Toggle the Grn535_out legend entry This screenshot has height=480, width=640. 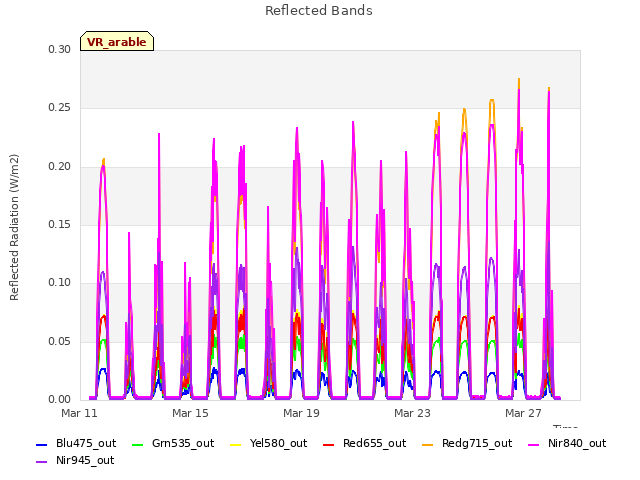click(x=173, y=443)
